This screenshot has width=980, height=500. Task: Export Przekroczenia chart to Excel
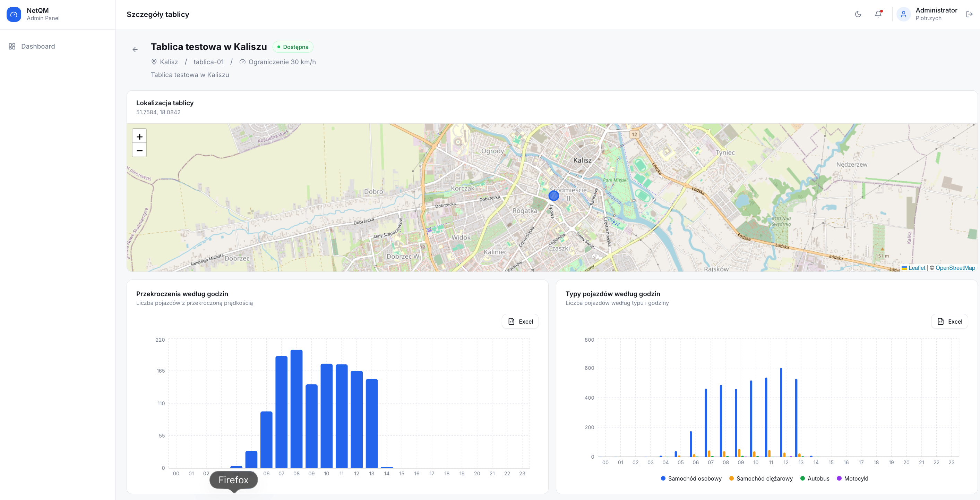tap(520, 322)
